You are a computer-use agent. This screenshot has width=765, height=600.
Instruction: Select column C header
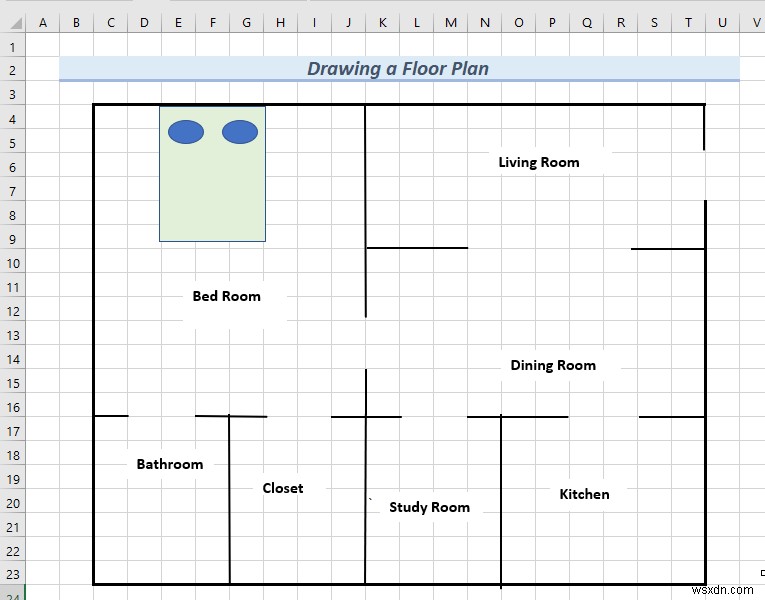pos(111,22)
